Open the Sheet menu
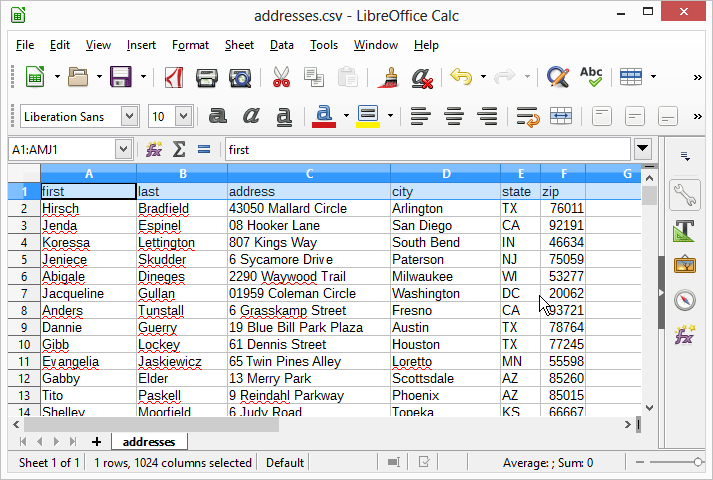713x480 pixels. tap(239, 45)
